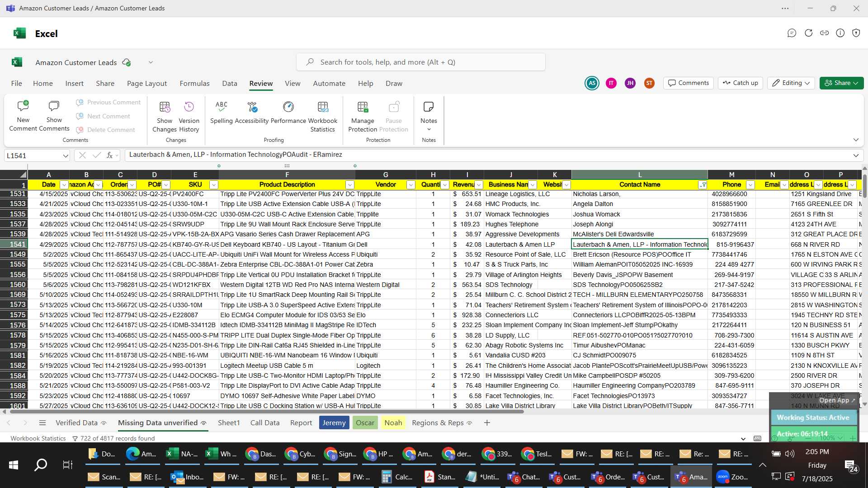This screenshot has width=868, height=488.
Task: Run the Spelling check
Action: 222,112
